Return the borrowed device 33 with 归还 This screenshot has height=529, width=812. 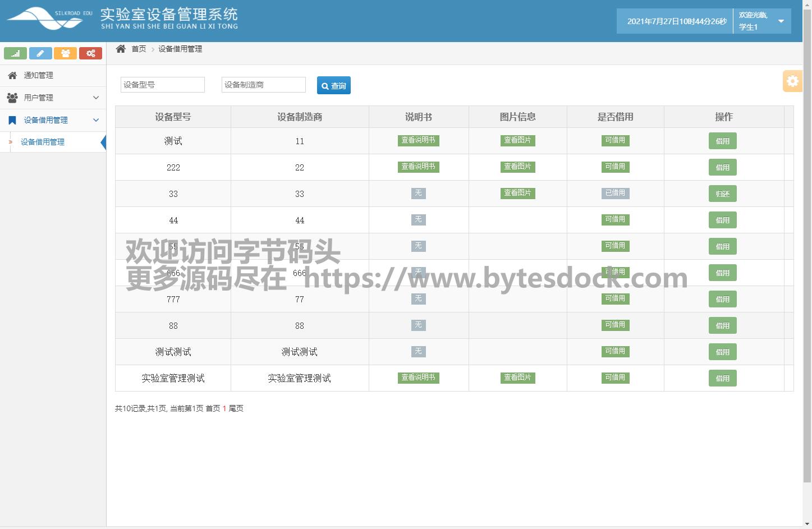[722, 194]
